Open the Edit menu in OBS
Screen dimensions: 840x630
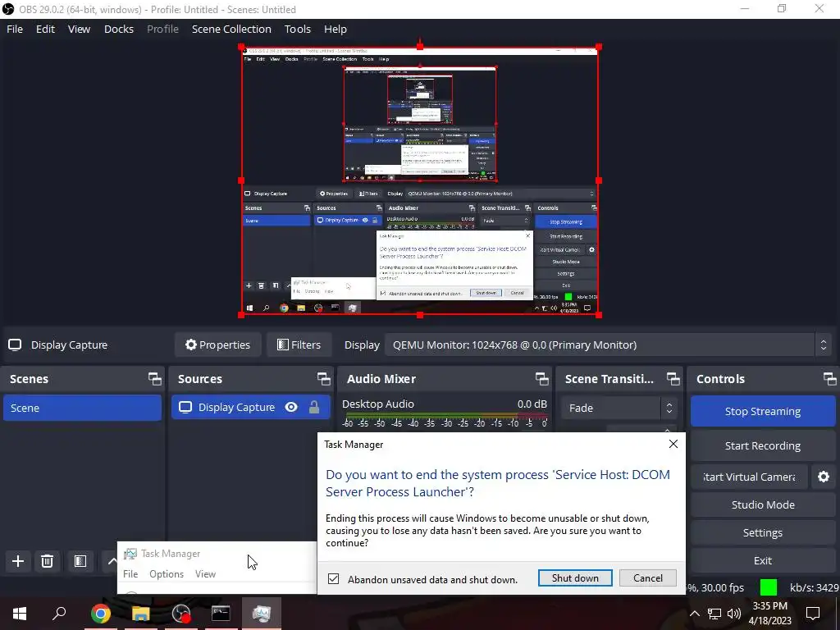pos(46,29)
